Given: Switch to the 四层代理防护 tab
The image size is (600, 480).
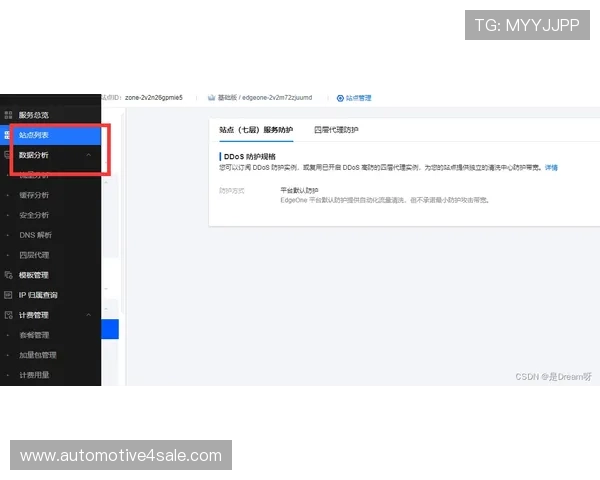Looking at the screenshot, I should coord(336,130).
